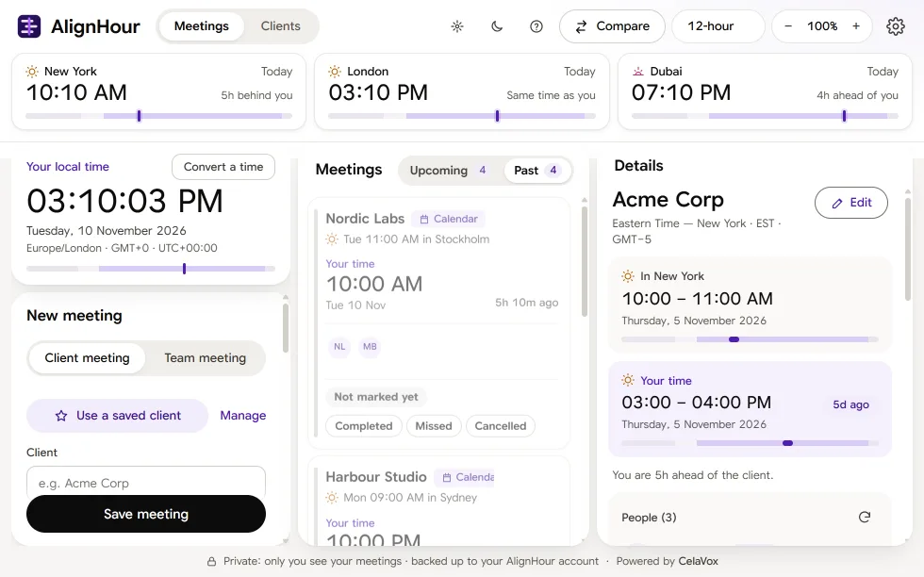Mark Nordic Labs meeting as Missed
The width and height of the screenshot is (924, 577).
434,425
